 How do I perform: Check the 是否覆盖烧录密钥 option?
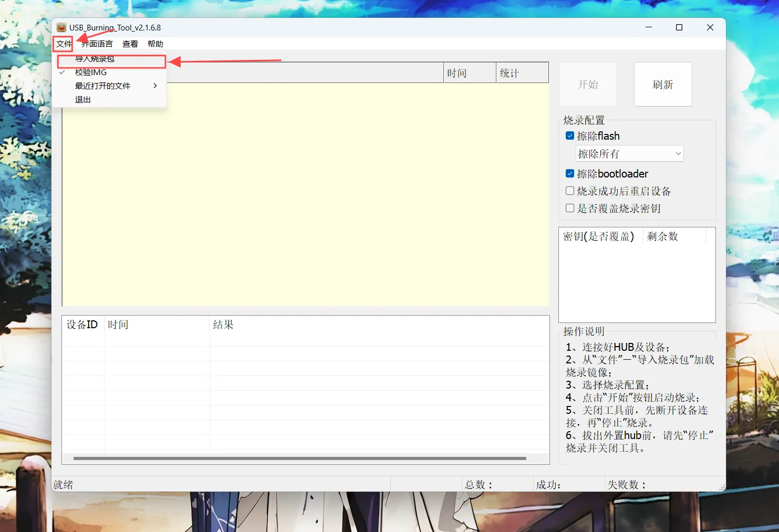(x=570, y=208)
